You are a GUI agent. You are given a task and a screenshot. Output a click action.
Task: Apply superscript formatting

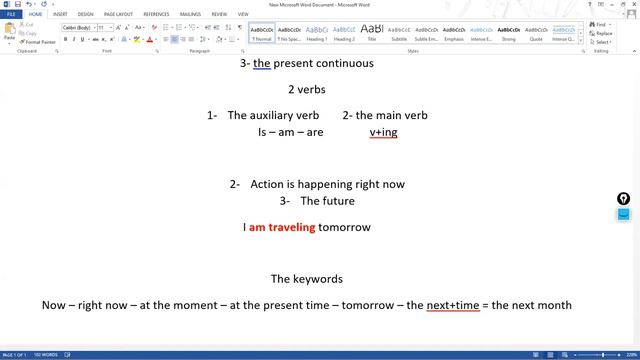point(112,39)
